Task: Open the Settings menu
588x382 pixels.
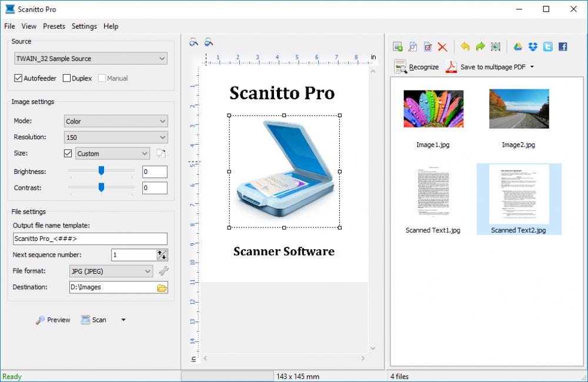Action: pos(84,26)
